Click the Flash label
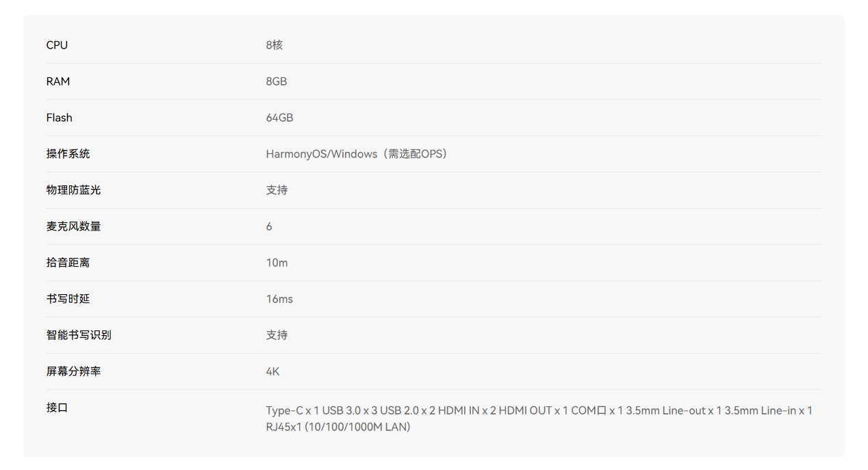Screen dimensions: 868x470 tap(60, 118)
